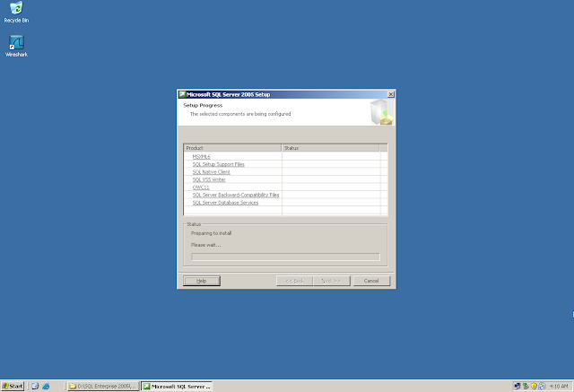Click the first system tray network icon
574x392 pixels.
tap(517, 386)
